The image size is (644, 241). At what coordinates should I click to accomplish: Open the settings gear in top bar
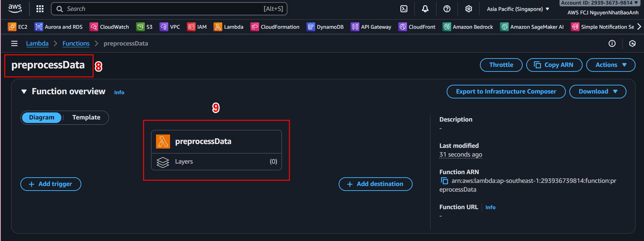tap(469, 9)
